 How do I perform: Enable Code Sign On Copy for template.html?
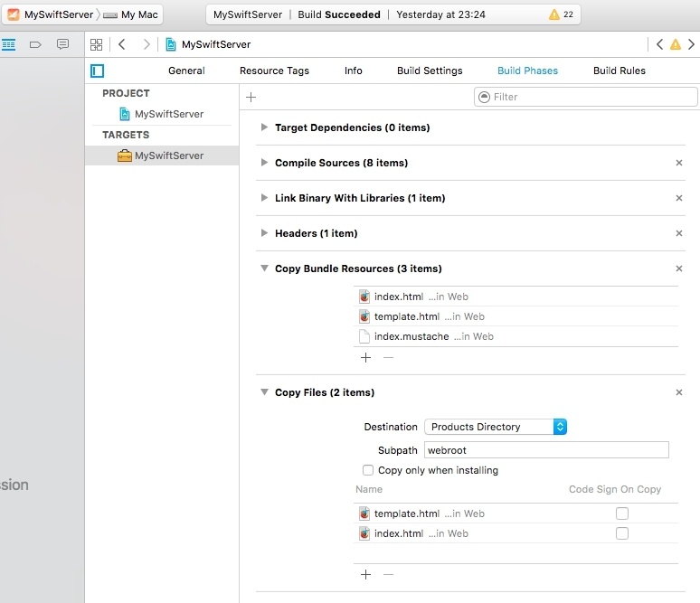pos(622,513)
